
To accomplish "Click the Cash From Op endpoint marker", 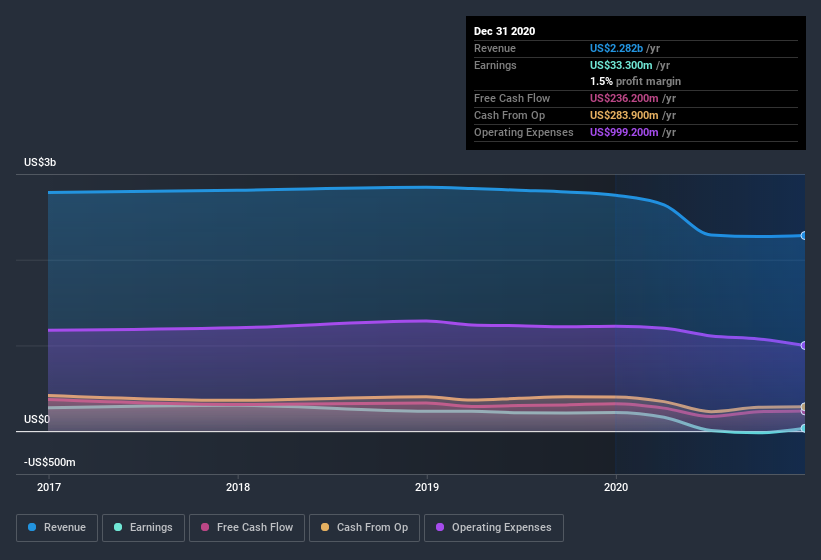I will tap(803, 407).
